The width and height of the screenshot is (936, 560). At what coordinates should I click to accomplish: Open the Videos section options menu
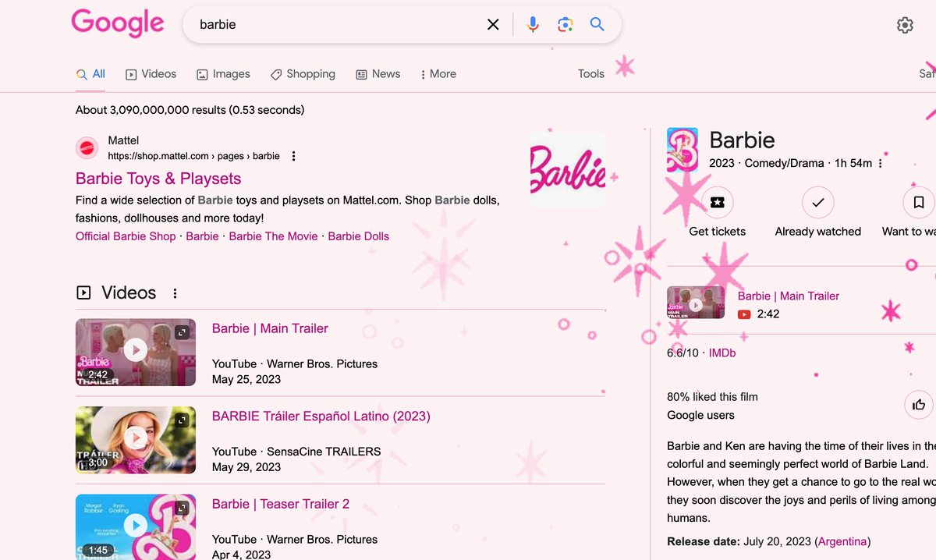175,293
